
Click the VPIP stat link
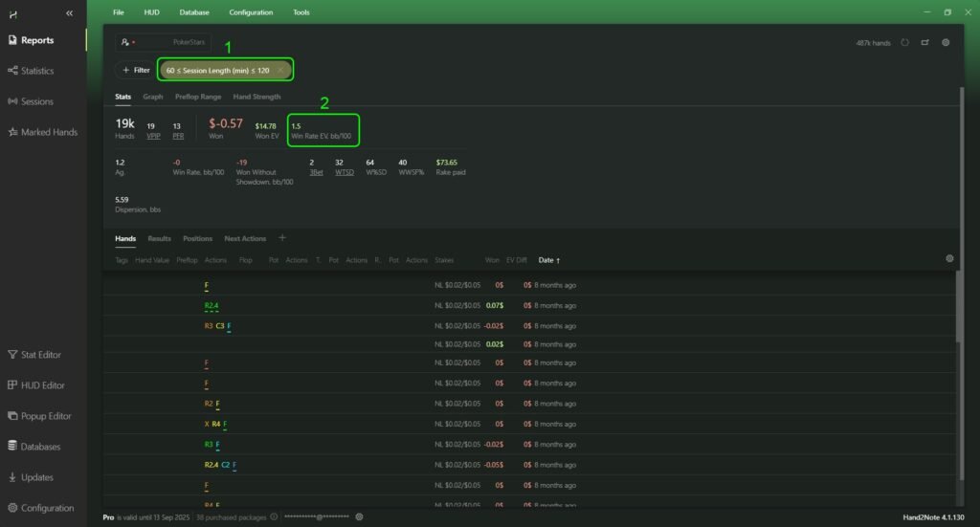tap(151, 136)
